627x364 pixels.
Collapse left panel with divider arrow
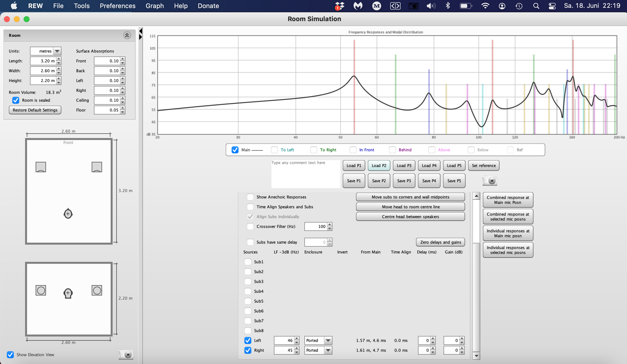[x=141, y=31]
